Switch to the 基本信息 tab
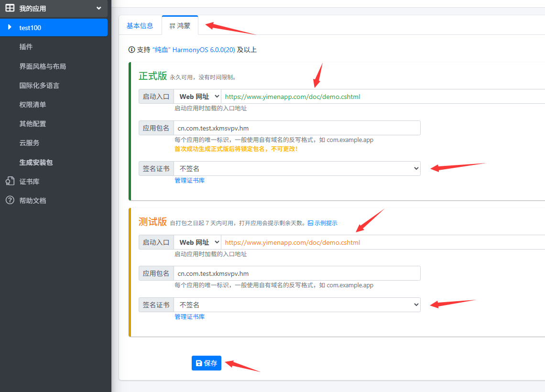545x392 pixels. [140, 26]
